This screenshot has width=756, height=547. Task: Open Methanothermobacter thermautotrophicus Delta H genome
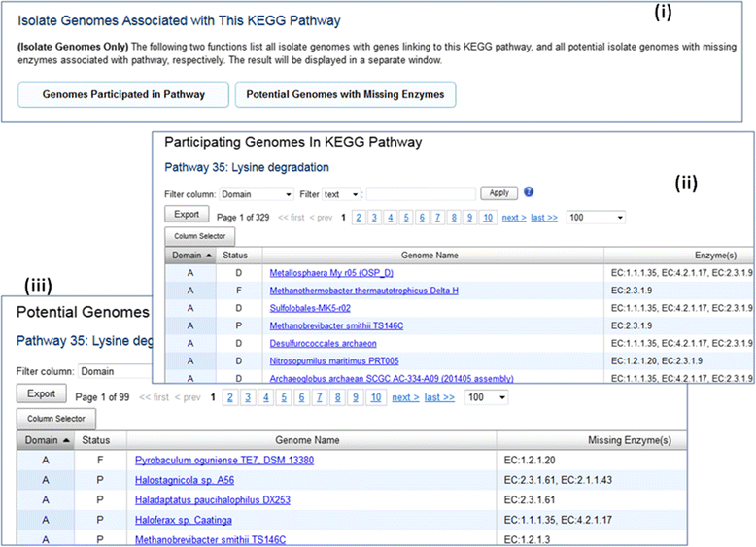[x=364, y=291]
